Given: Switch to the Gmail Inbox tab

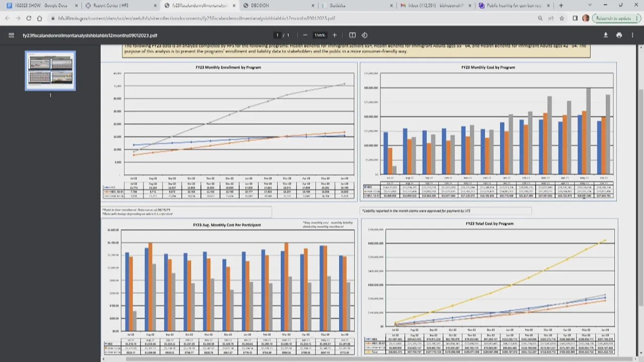Looking at the screenshot, I should 436,6.
